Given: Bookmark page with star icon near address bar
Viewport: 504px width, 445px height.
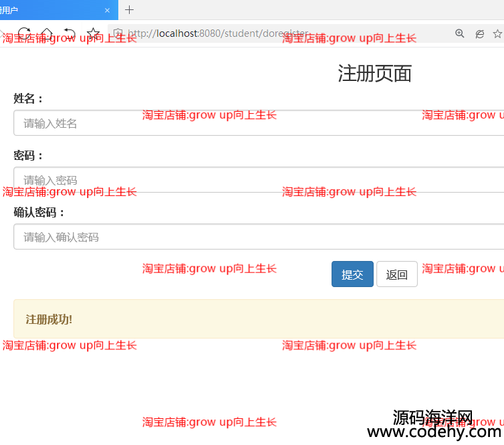Looking at the screenshot, I should click(x=93, y=33).
